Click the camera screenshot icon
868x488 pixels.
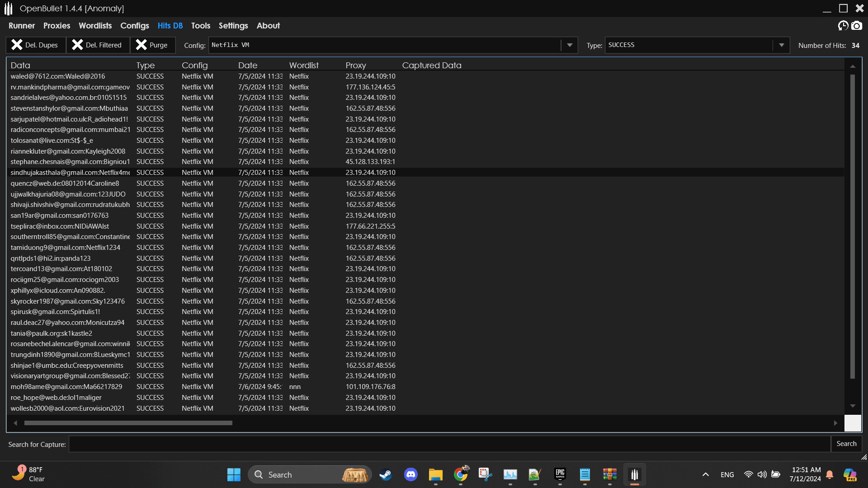pos(857,26)
